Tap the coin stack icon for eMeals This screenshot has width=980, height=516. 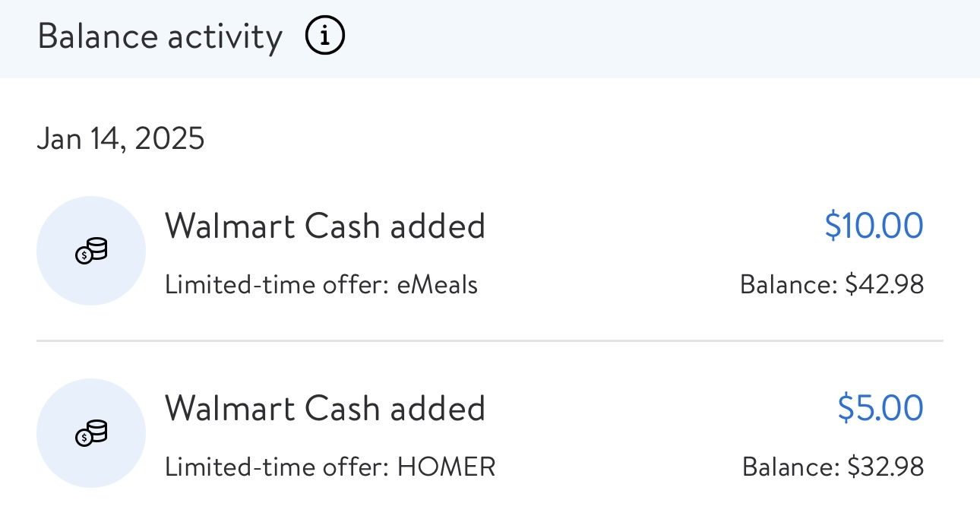click(x=91, y=251)
